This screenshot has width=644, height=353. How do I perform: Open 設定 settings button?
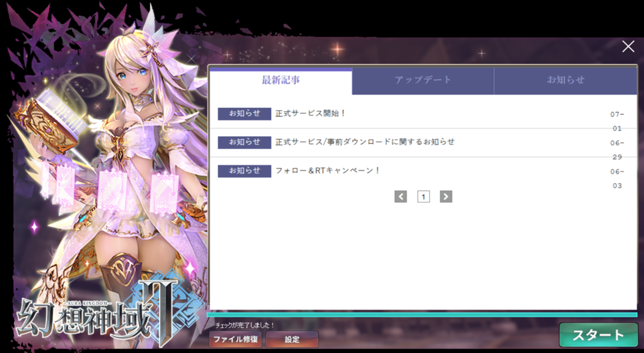click(292, 340)
